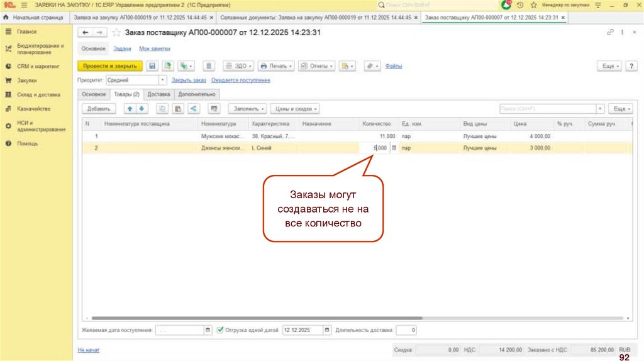Image resolution: width=644 pixels, height=361 pixels.
Task: Go back with the left arrow button
Action: 86,33
